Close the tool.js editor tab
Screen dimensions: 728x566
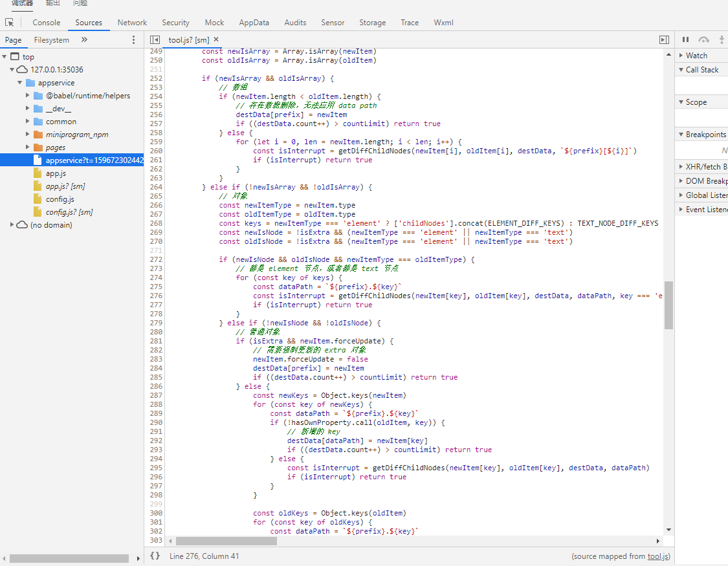pos(215,39)
